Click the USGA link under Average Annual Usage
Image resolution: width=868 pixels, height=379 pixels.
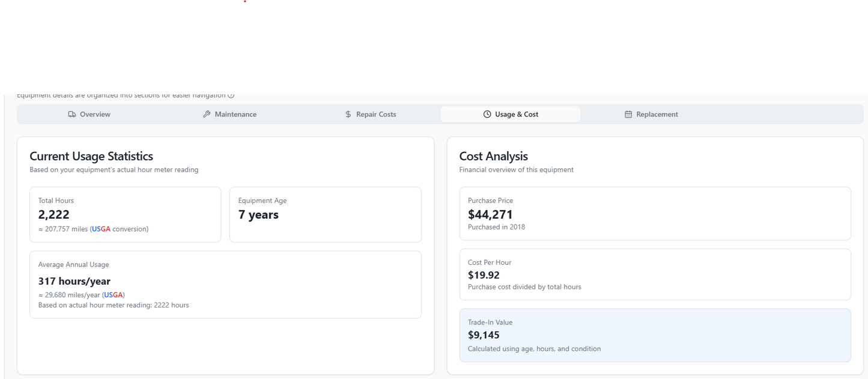tap(113, 295)
